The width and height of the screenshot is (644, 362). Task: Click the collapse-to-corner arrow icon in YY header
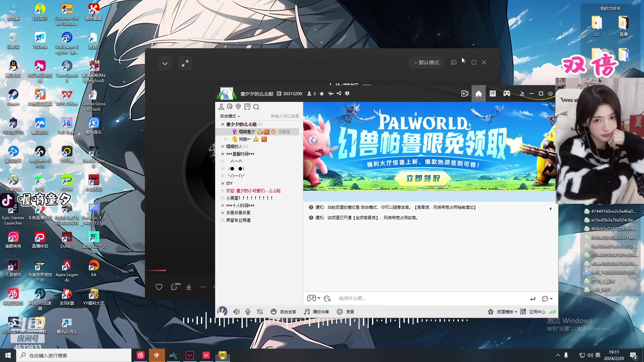click(522, 94)
